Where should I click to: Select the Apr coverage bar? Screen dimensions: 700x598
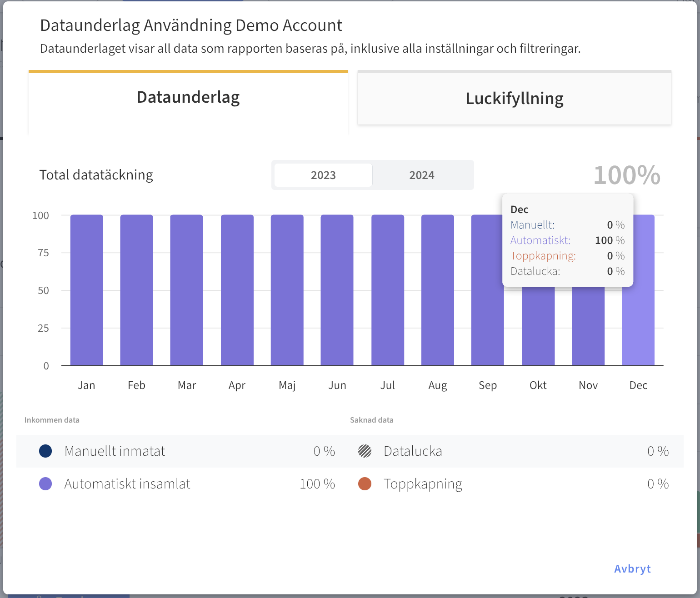coord(237,290)
